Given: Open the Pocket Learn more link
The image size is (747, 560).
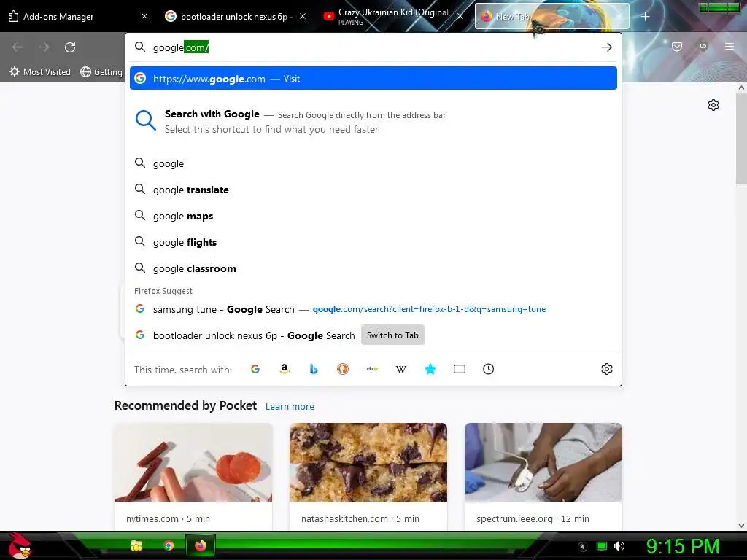Looking at the screenshot, I should coord(290,407).
